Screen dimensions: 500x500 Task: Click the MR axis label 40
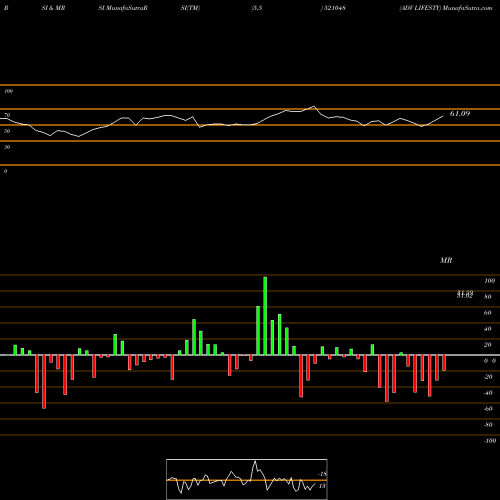pos(488,329)
